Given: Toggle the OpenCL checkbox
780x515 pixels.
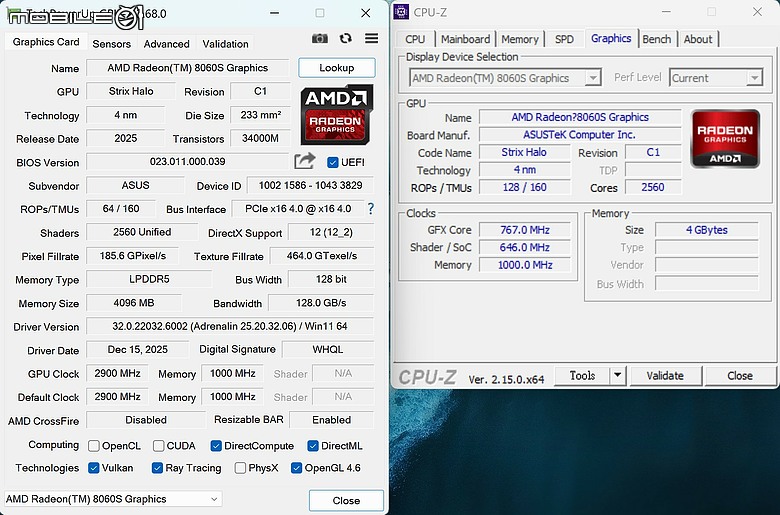Looking at the screenshot, I should coord(94,446).
